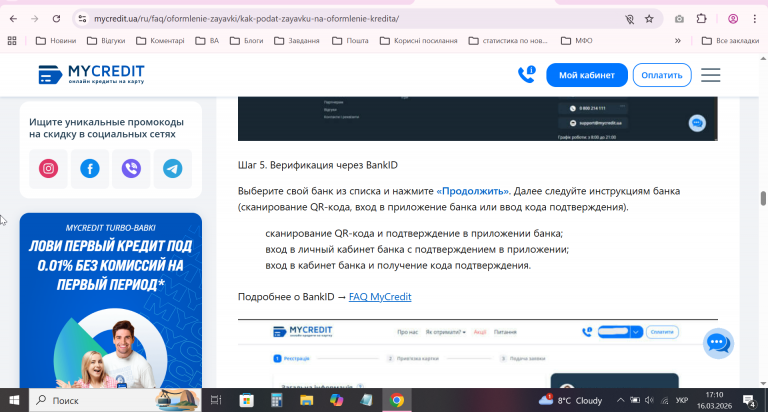Click the «Продолжить» highlighted text

click(473, 191)
